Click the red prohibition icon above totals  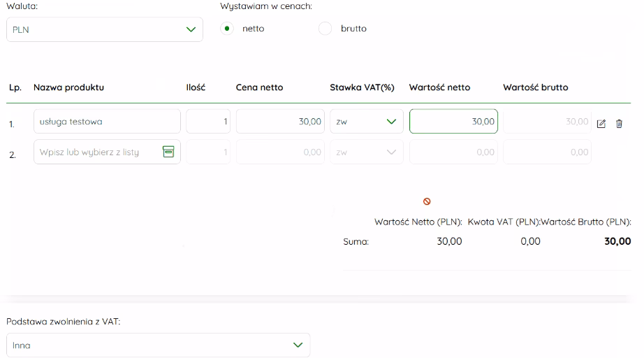[x=427, y=201]
